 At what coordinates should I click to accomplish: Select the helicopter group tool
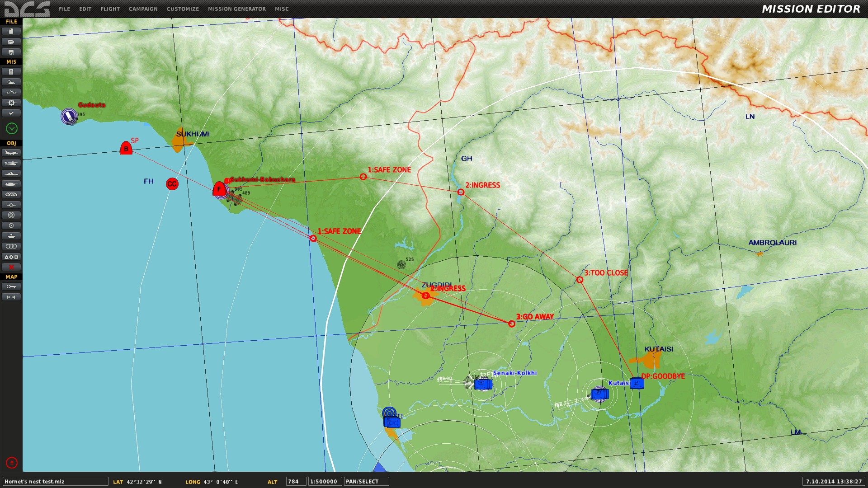tap(11, 163)
